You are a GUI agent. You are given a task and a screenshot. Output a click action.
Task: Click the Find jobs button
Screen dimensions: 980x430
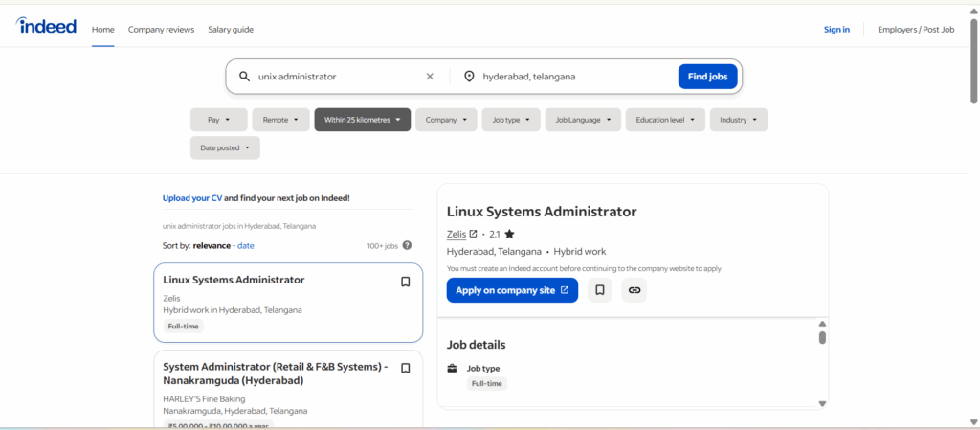click(708, 77)
